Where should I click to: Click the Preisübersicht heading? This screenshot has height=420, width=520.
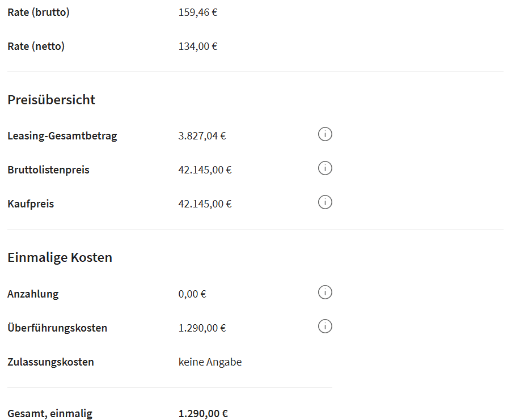(x=52, y=100)
